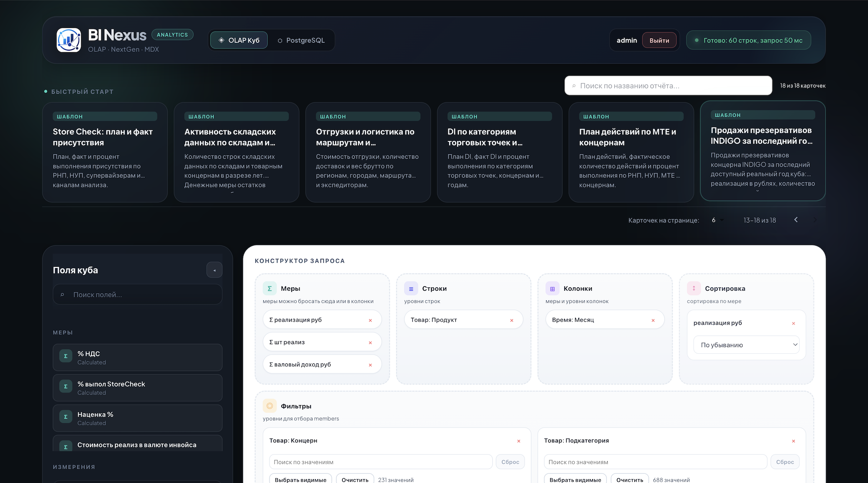The height and width of the screenshot is (483, 868).
Task: Click the Колонки grid icon
Action: pos(552,289)
